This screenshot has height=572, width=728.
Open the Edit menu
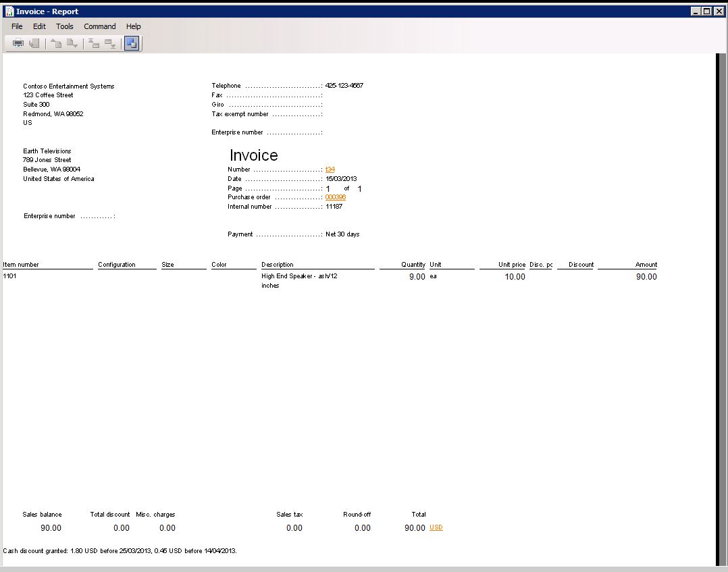[x=39, y=26]
